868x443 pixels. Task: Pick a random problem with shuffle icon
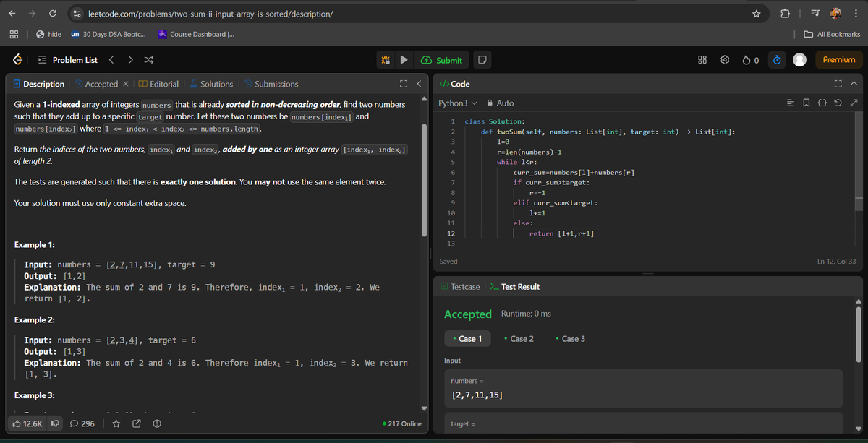(148, 60)
